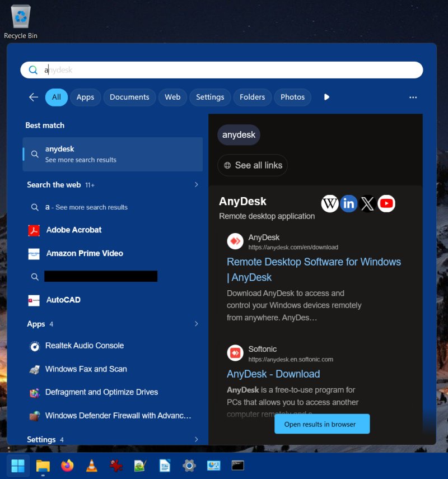The image size is (448, 479).
Task: Launch Realtek Audio Console
Action: 113,346
